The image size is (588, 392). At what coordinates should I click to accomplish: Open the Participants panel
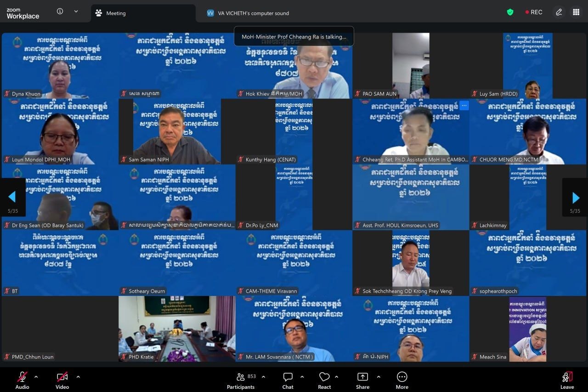click(x=241, y=380)
